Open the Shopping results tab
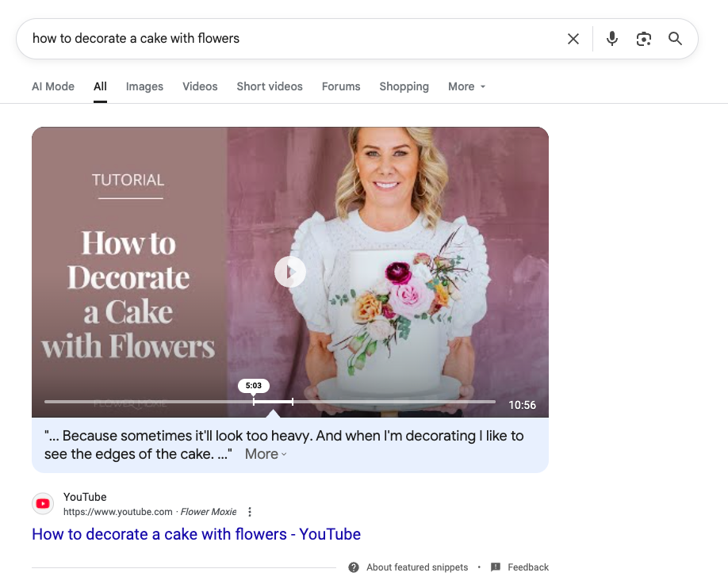728x584 pixels. 404,86
